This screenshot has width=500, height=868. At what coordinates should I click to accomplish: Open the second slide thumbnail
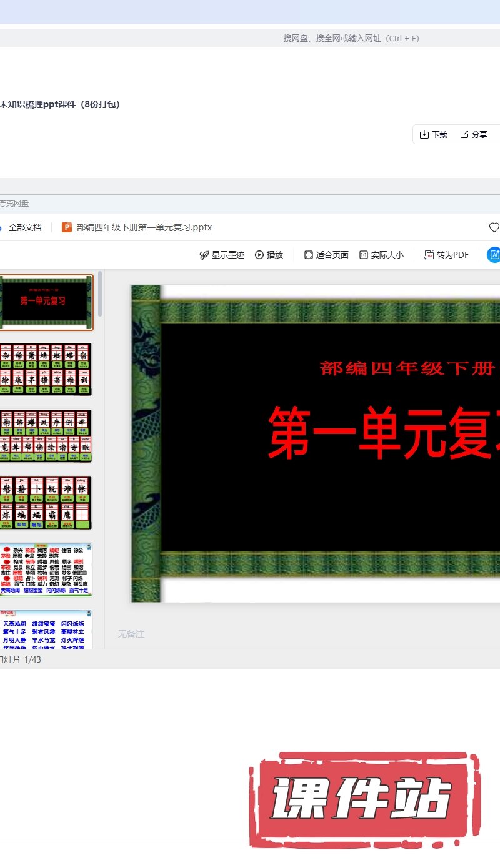[46, 369]
